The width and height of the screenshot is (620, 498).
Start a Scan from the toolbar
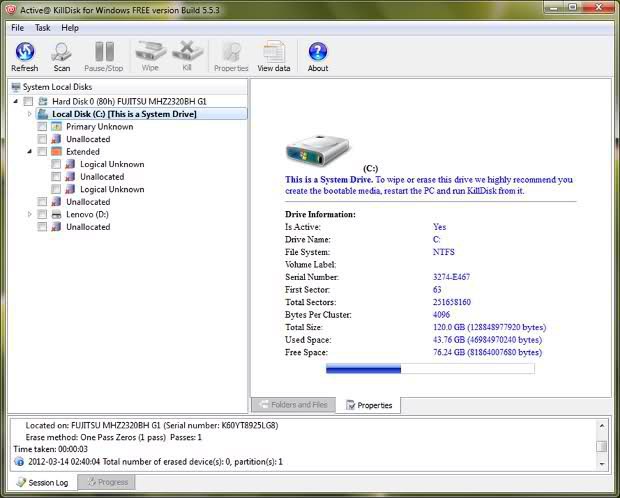click(62, 54)
